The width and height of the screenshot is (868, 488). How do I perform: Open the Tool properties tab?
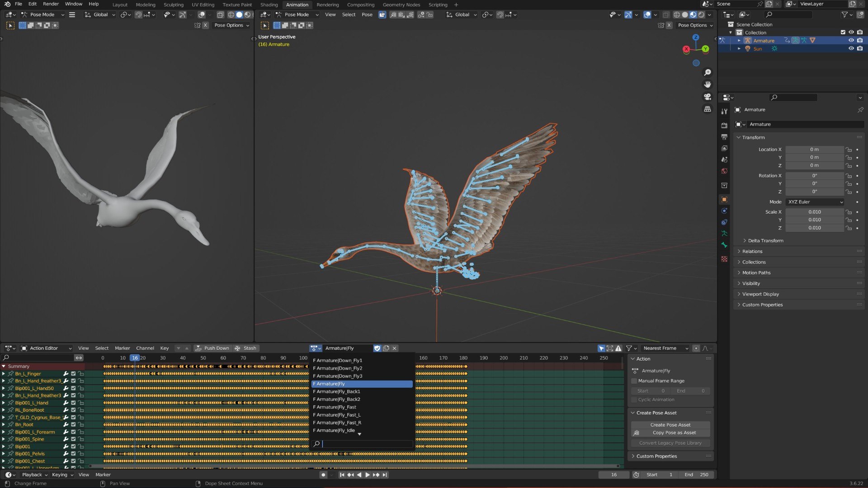tap(724, 112)
